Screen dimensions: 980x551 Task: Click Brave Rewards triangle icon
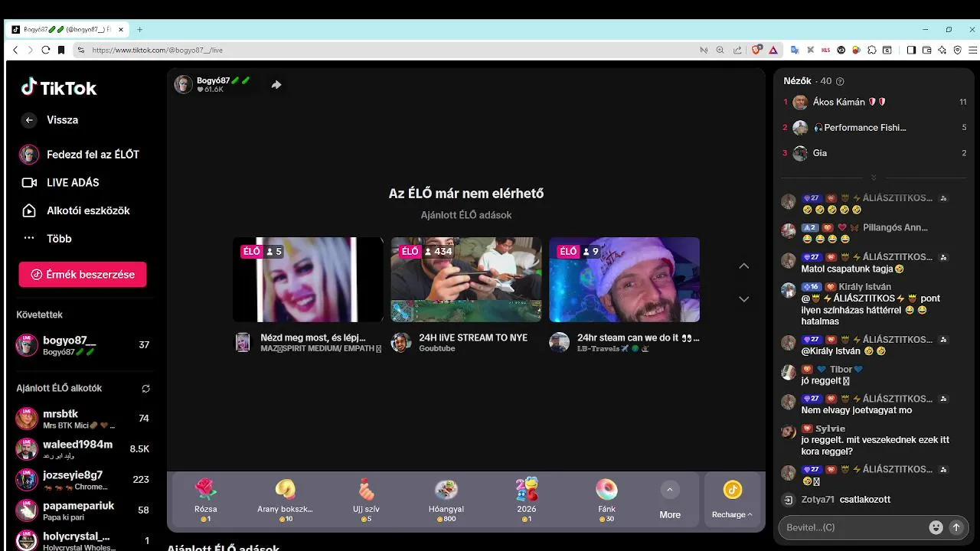point(773,50)
